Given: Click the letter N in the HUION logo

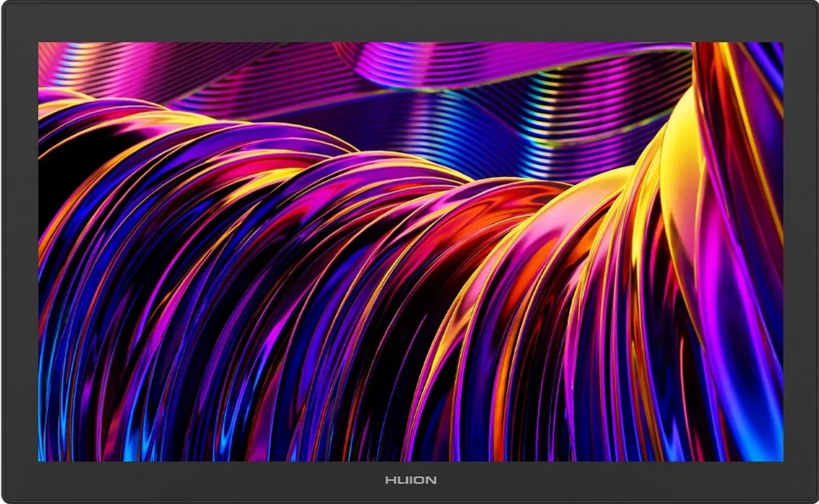Looking at the screenshot, I should [x=431, y=480].
